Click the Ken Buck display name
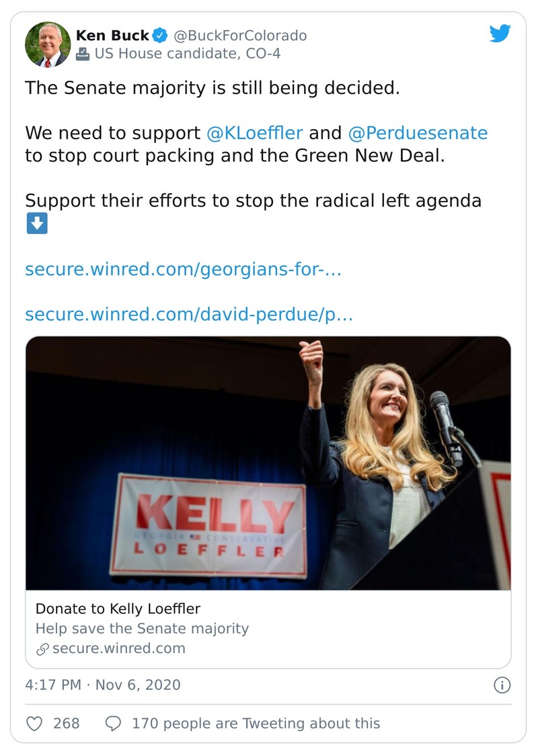The width and height of the screenshot is (538, 756). click(112, 36)
